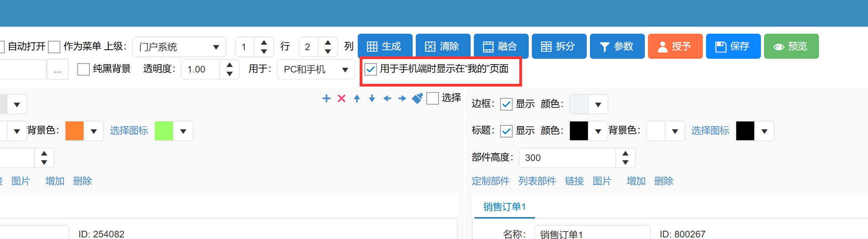Switch to the 销售订单1 tab
This screenshot has width=868, height=239.
pyautogui.click(x=504, y=206)
